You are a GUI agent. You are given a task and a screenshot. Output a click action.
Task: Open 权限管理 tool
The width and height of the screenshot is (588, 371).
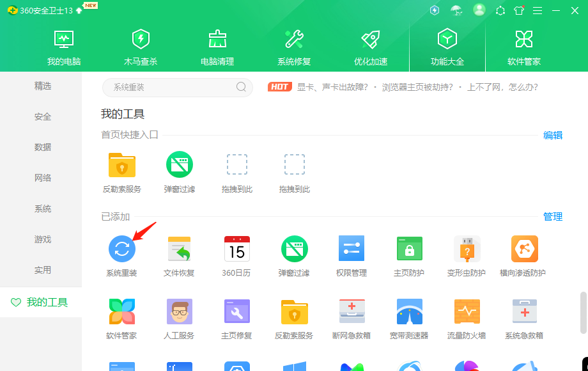point(351,249)
